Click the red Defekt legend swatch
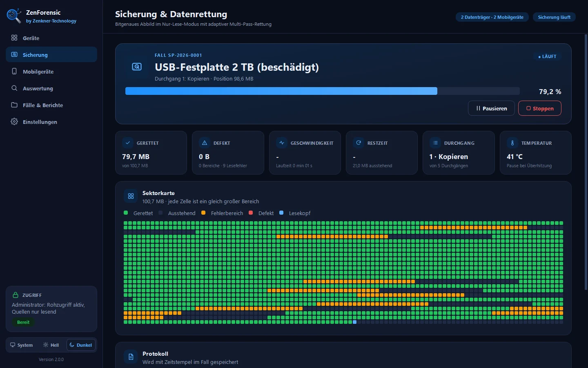 [251, 213]
